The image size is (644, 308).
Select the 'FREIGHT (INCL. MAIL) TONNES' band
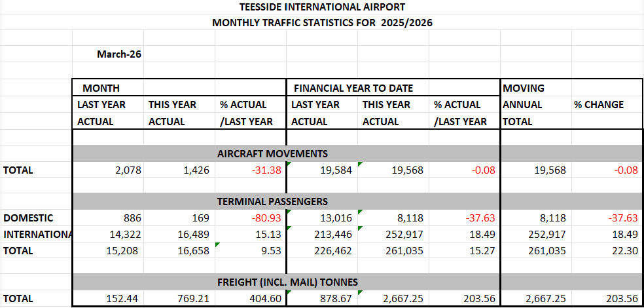[287, 282]
